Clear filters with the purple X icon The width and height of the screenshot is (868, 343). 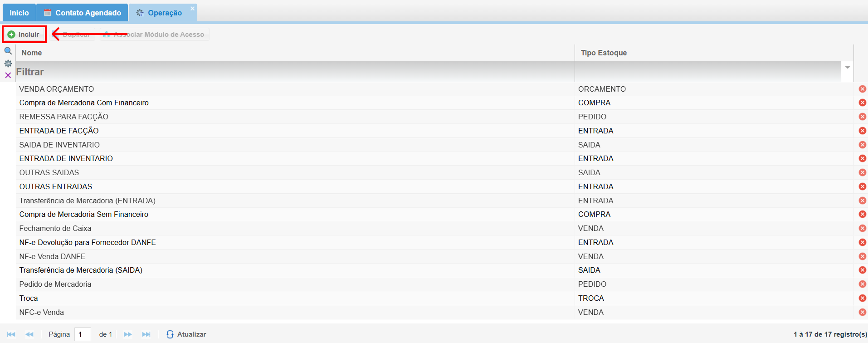(x=8, y=75)
